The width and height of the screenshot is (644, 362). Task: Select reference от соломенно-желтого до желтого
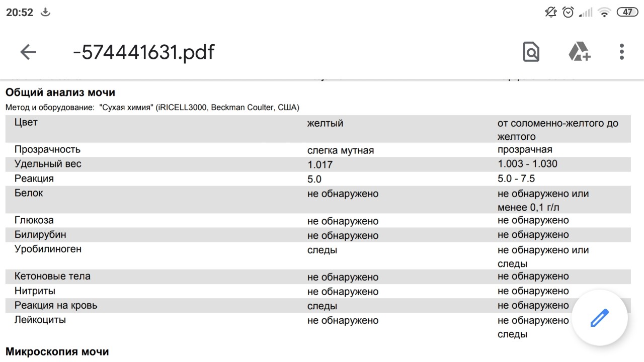tap(558, 130)
